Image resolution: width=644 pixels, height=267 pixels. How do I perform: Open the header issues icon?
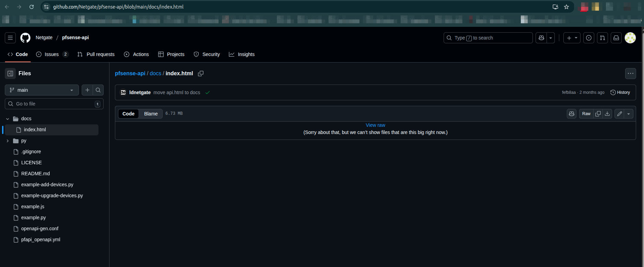point(589,38)
